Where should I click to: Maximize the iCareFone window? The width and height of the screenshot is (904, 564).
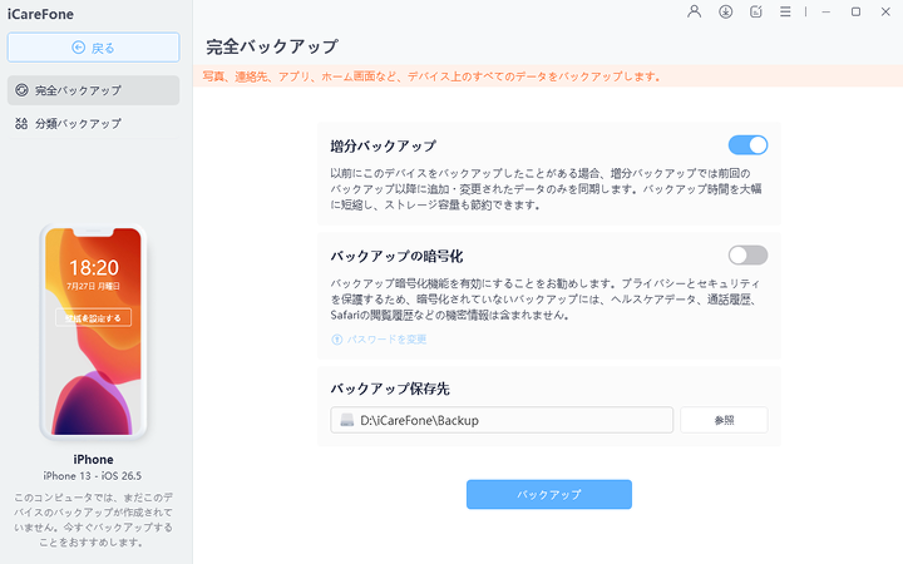pos(856,12)
